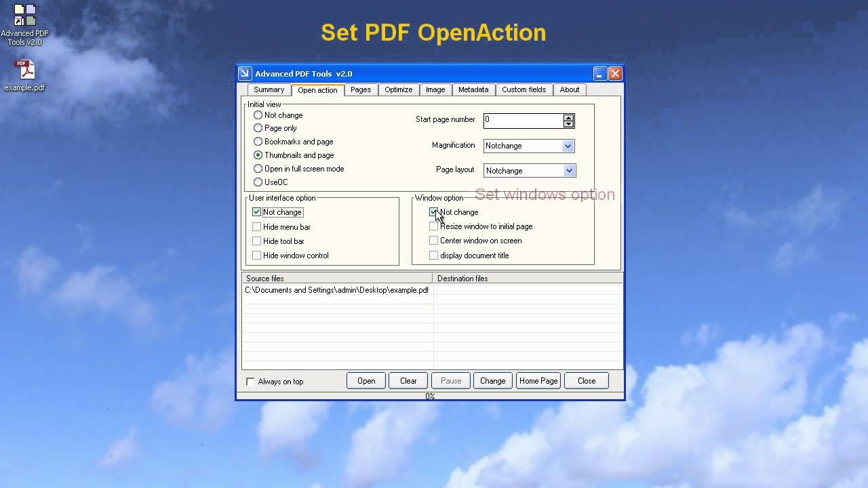Switch to the Open action tab
The image size is (868, 488).
pyautogui.click(x=317, y=89)
